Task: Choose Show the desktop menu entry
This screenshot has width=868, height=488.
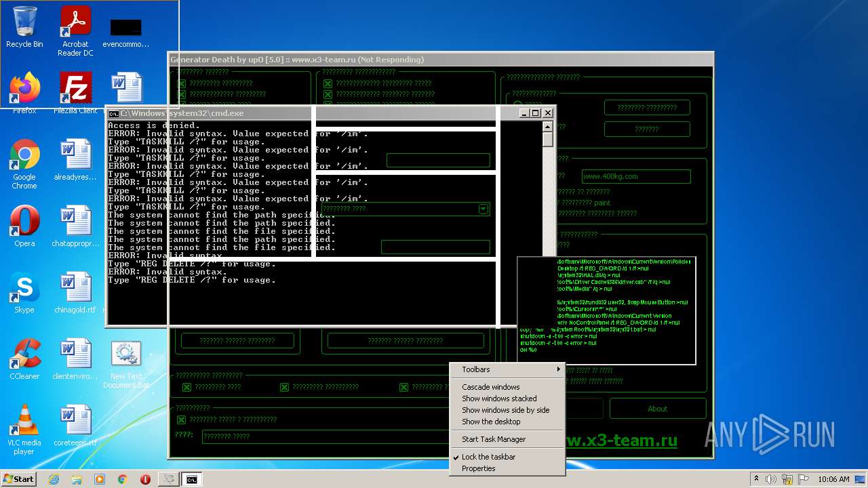Action: [491, 422]
